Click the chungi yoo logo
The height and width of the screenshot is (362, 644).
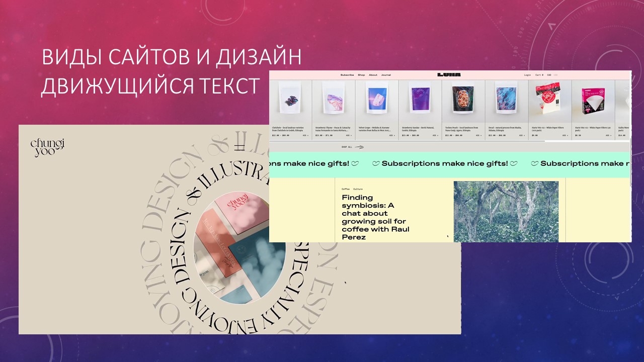tap(48, 148)
